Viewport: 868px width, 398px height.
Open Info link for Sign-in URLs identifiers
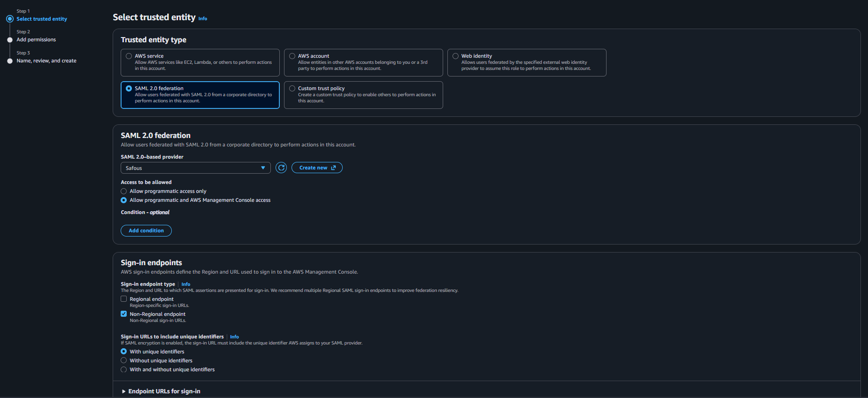click(234, 337)
